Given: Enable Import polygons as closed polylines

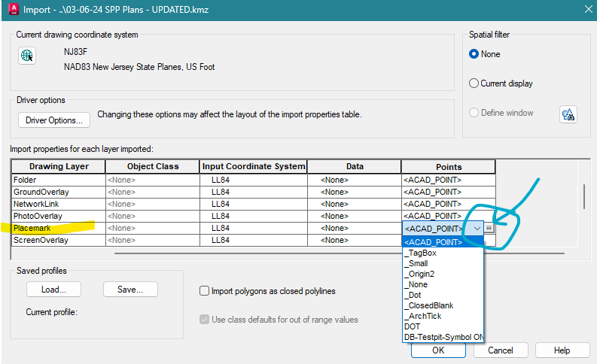Looking at the screenshot, I should (205, 291).
